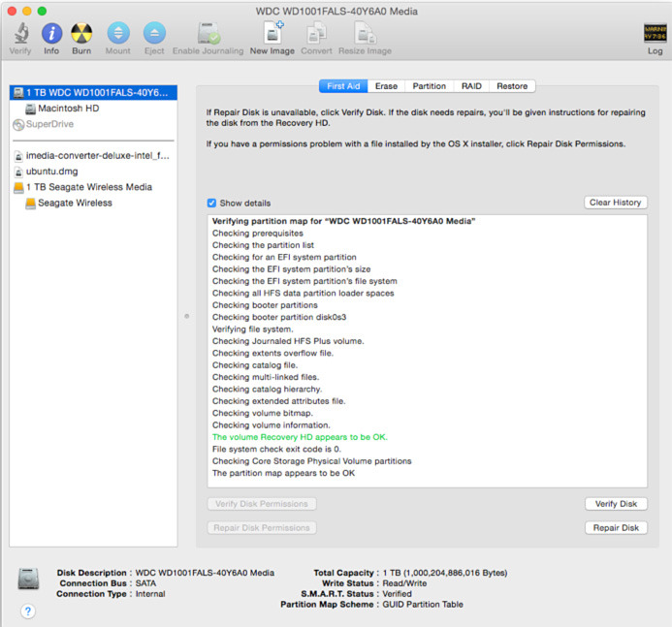
Task: Select 1 TB WDC WD1001FALS disk in sidebar
Action: coord(93,92)
